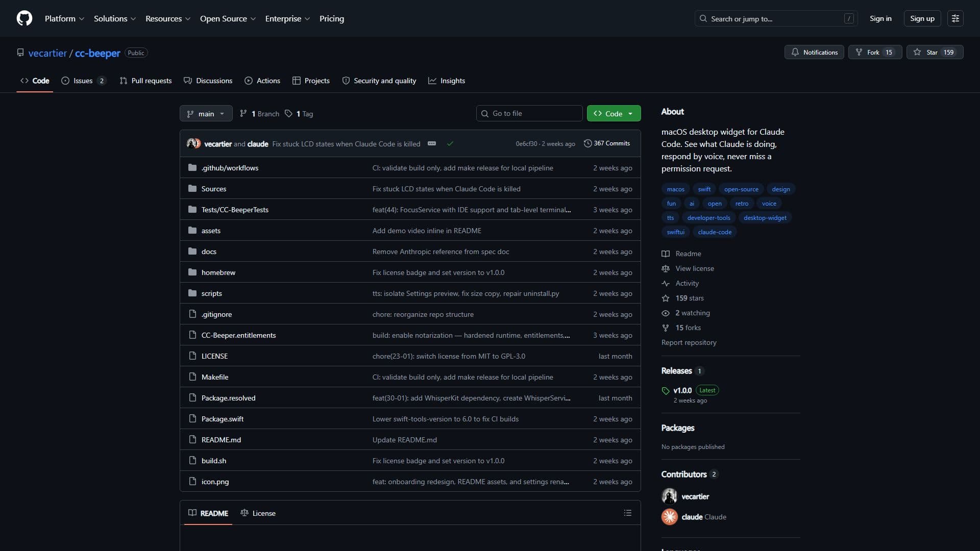The height and width of the screenshot is (551, 980).
Task: Click the green check commit status icon
Action: pos(450,143)
